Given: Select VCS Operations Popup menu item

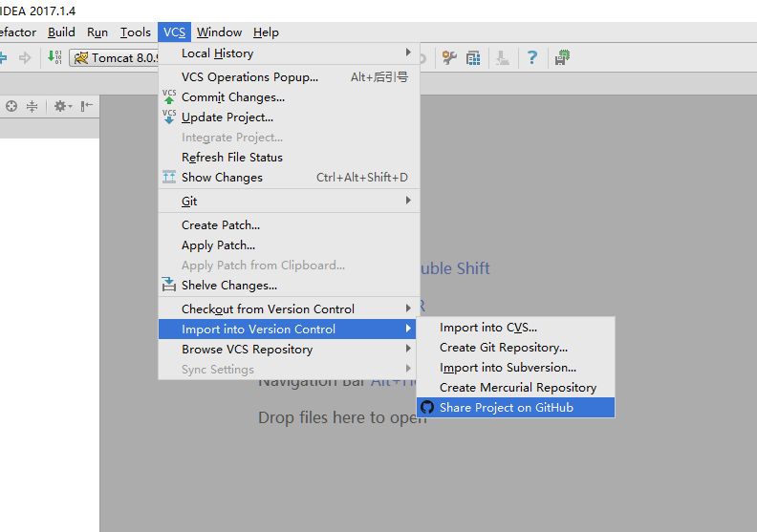Looking at the screenshot, I should click(x=289, y=77).
